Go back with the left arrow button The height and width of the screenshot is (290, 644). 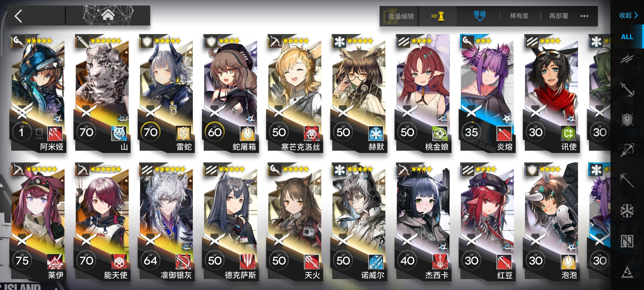[18, 16]
